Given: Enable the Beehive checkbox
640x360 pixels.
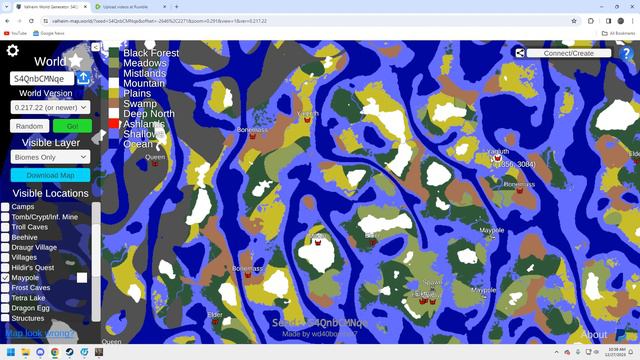Looking at the screenshot, I should [5, 237].
